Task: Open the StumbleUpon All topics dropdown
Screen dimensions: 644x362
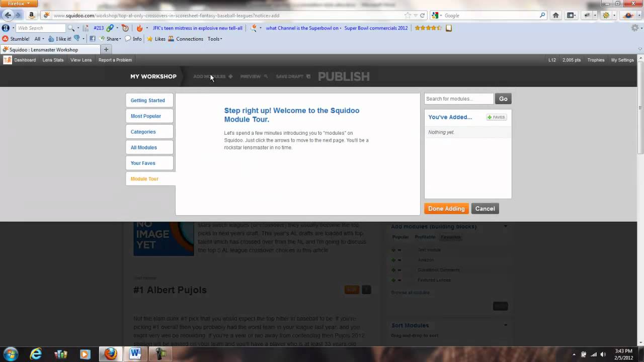Action: (x=39, y=39)
